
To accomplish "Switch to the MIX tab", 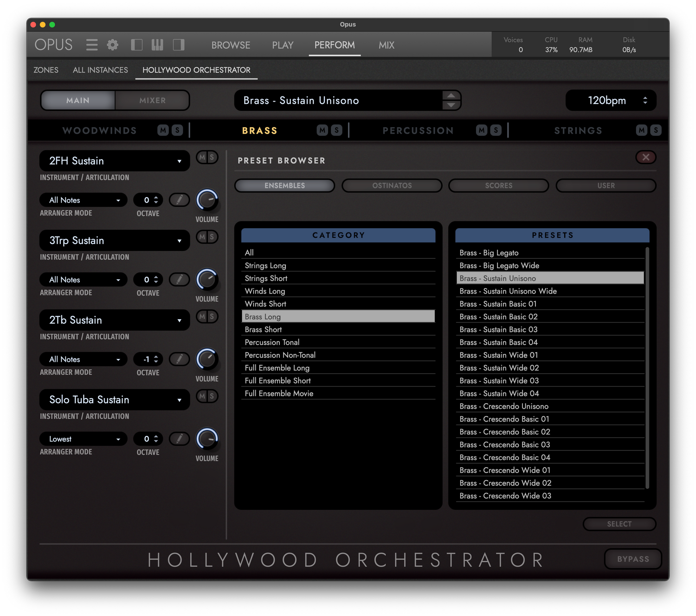I will [386, 45].
